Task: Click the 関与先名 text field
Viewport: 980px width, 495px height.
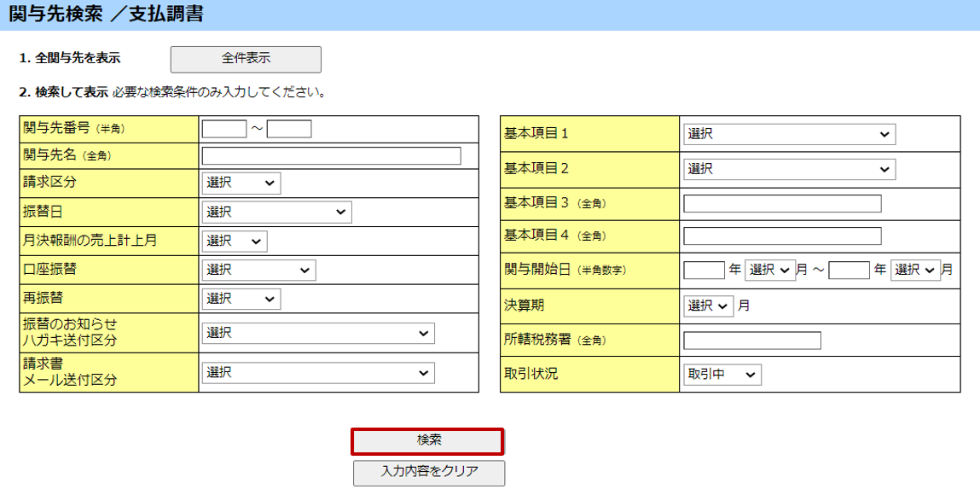Action: click(x=331, y=155)
